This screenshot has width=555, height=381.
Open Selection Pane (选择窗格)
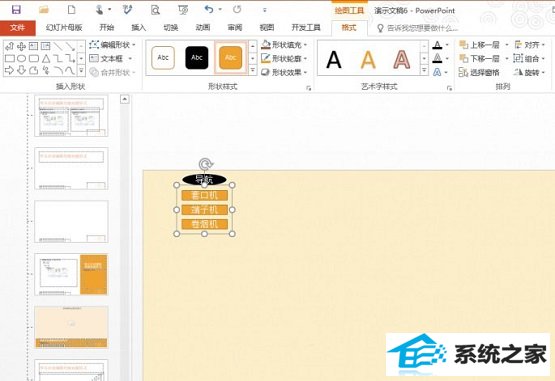pos(479,72)
